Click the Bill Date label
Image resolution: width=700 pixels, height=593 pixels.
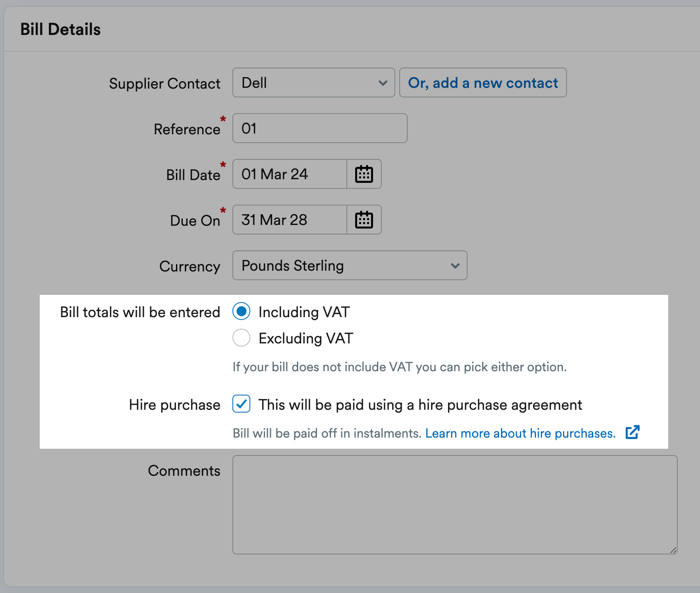[193, 175]
